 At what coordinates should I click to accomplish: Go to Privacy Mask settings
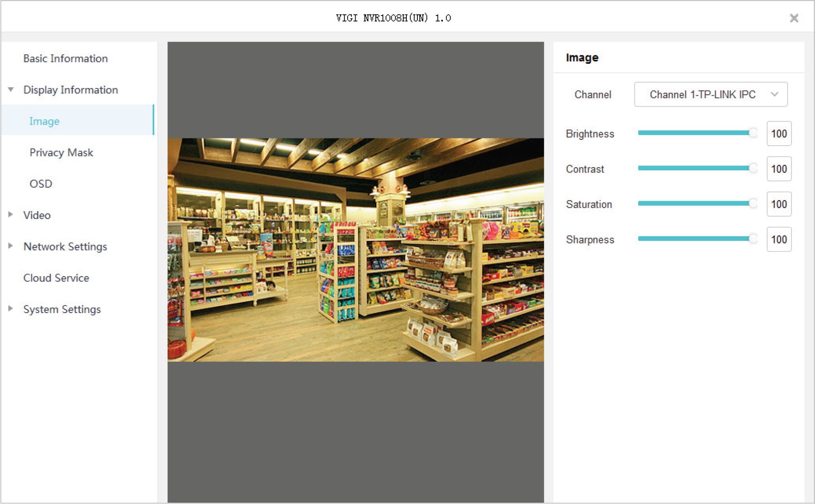(x=61, y=152)
